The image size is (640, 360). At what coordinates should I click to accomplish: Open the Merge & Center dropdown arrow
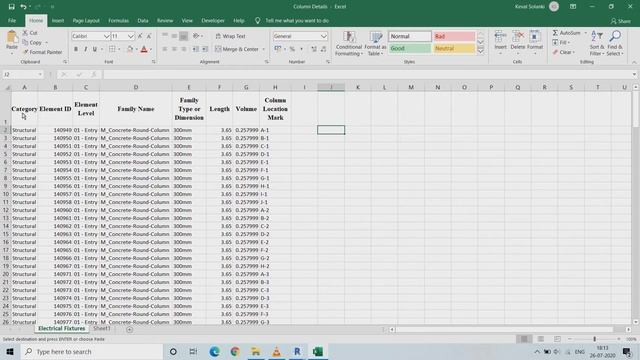pos(263,49)
